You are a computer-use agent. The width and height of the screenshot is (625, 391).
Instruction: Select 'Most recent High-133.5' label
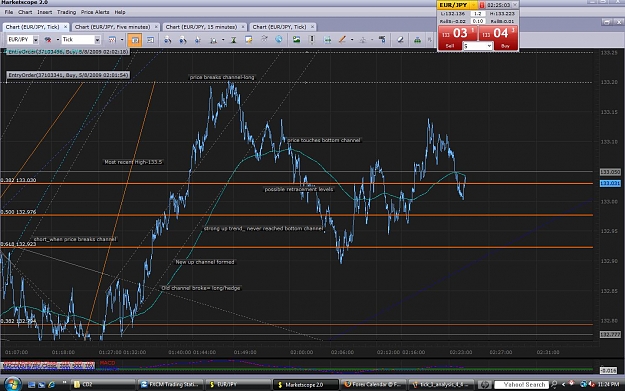(x=133, y=162)
